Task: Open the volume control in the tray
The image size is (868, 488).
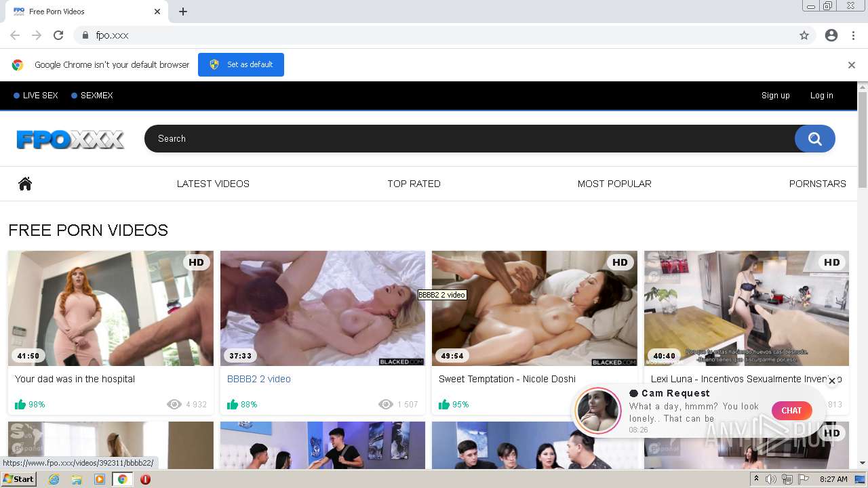Action: tap(771, 479)
